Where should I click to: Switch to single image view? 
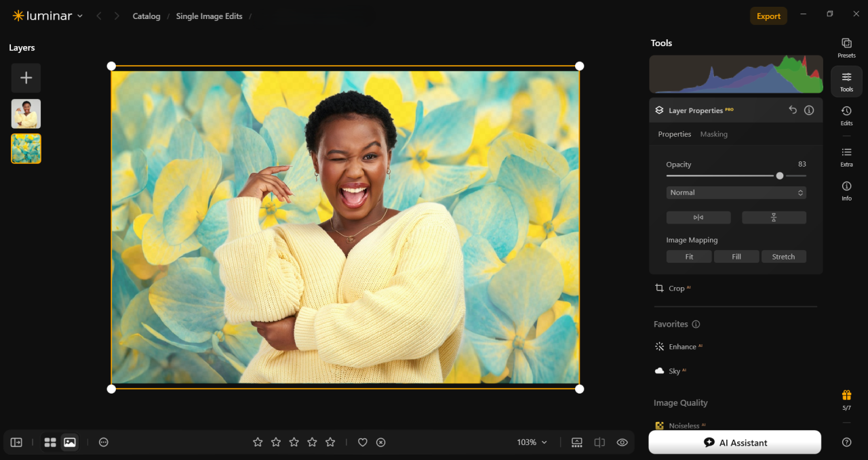pyautogui.click(x=69, y=442)
